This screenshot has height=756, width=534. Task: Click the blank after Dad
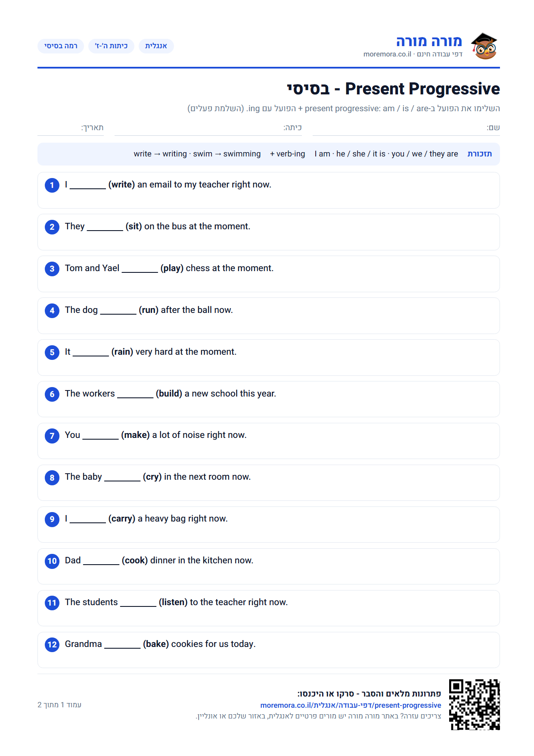tap(101, 561)
